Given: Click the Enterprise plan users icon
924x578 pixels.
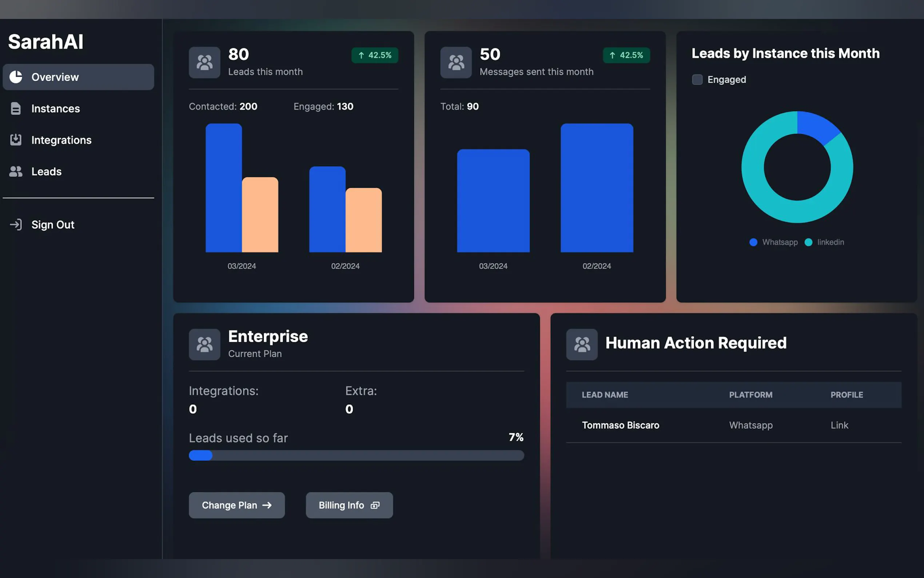Looking at the screenshot, I should click(x=204, y=344).
